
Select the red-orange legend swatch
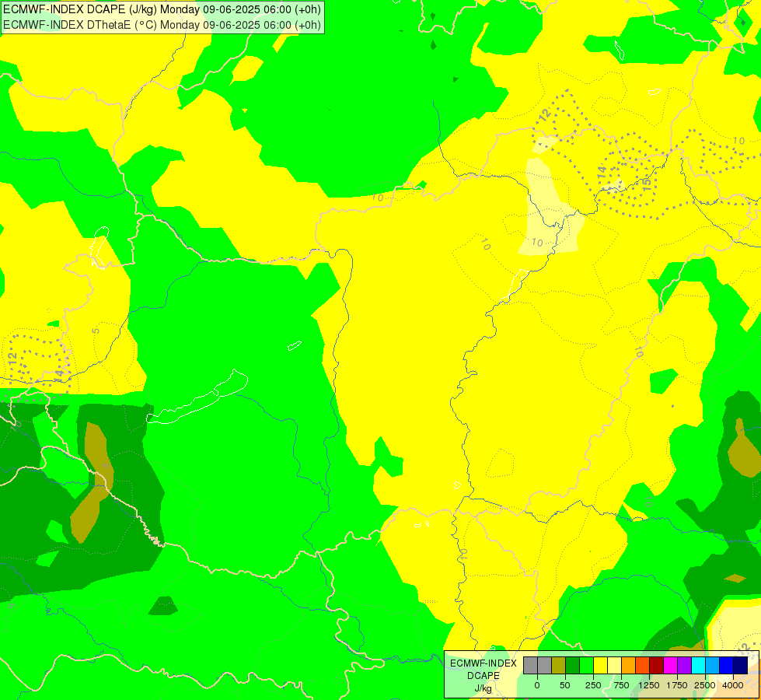(643, 666)
